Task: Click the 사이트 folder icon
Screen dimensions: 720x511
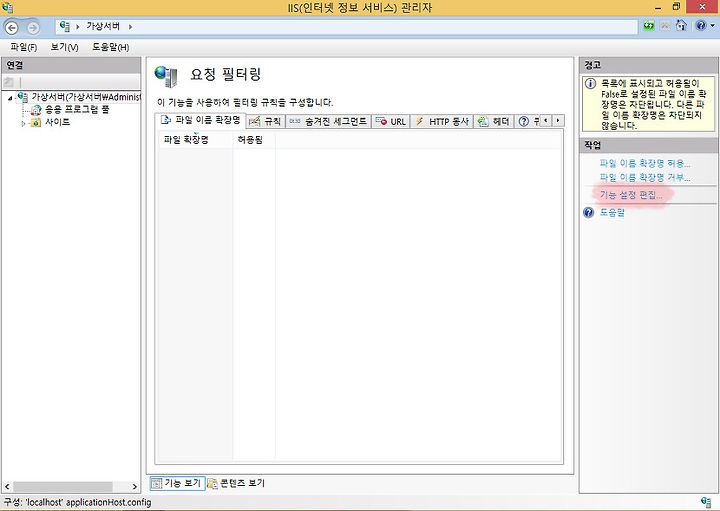Action: coord(35,123)
